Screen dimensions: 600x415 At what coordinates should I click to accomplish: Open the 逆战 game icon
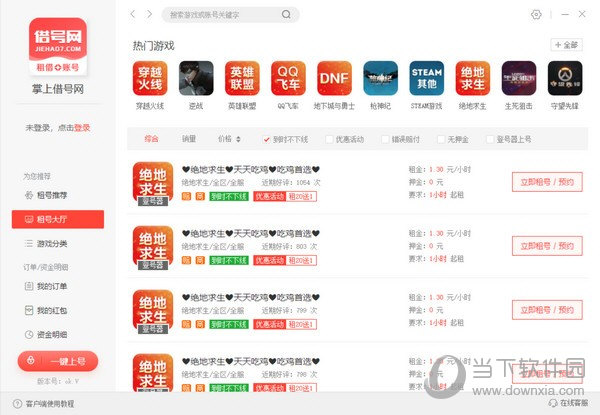[x=196, y=78]
